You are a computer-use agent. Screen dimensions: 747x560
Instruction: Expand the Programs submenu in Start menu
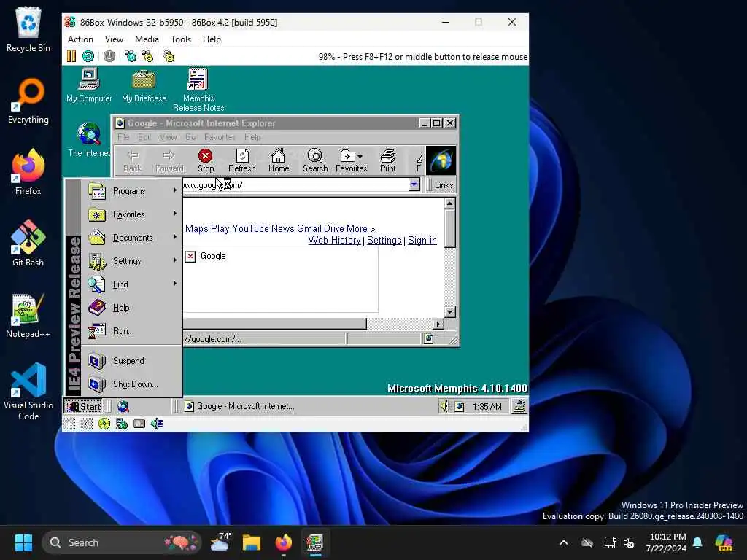[x=132, y=191]
